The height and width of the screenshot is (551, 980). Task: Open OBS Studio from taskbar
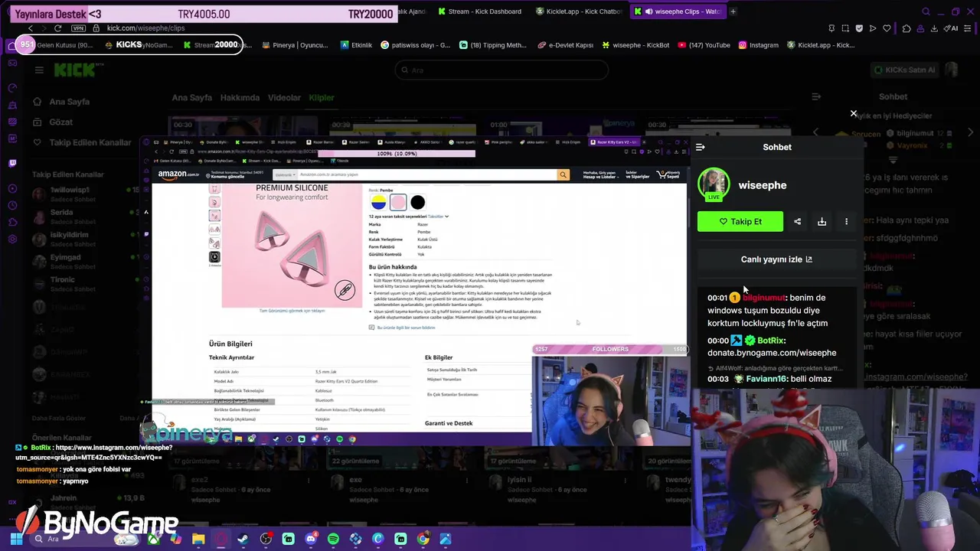tap(266, 540)
